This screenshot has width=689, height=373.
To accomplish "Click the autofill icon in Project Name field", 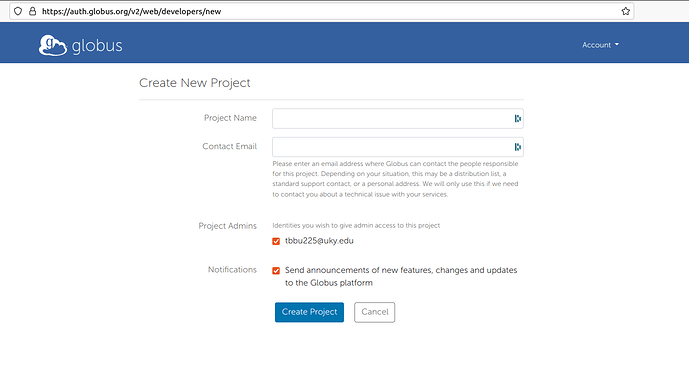I will 518,119.
